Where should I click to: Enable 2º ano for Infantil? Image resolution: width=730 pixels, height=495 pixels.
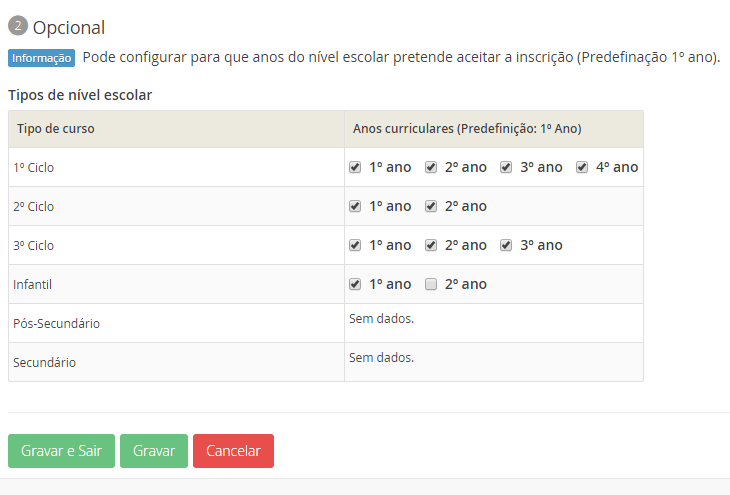click(431, 284)
